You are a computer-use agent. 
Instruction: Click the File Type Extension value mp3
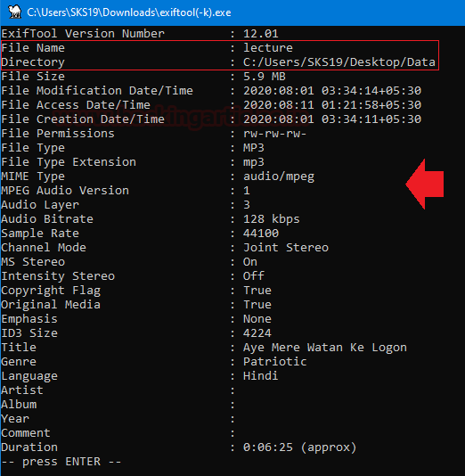tap(254, 162)
